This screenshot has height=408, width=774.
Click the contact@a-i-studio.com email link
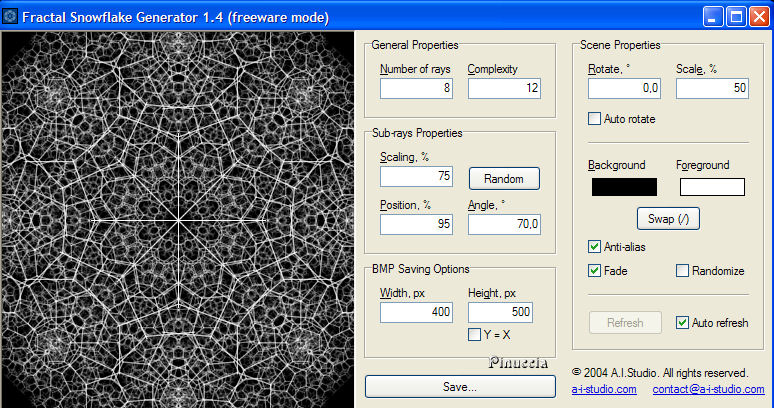pyautogui.click(x=708, y=389)
